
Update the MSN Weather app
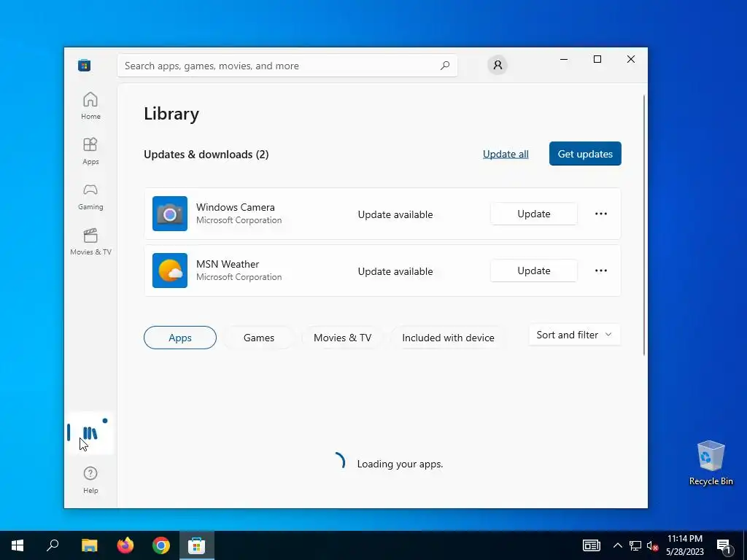tap(533, 271)
